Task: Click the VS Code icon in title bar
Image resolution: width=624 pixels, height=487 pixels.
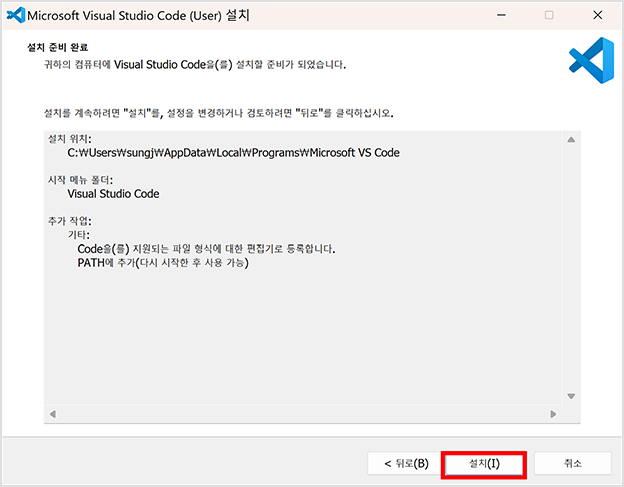Action: [14, 16]
